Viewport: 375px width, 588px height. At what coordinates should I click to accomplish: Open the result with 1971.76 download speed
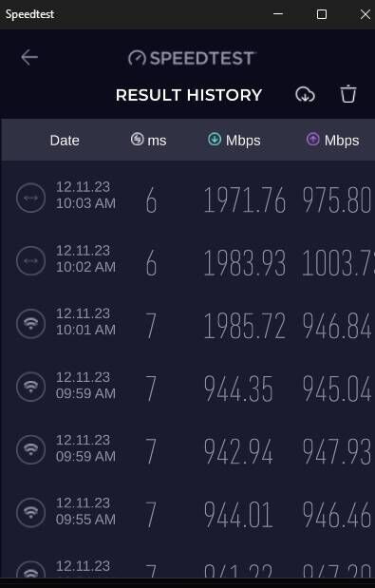click(x=188, y=198)
